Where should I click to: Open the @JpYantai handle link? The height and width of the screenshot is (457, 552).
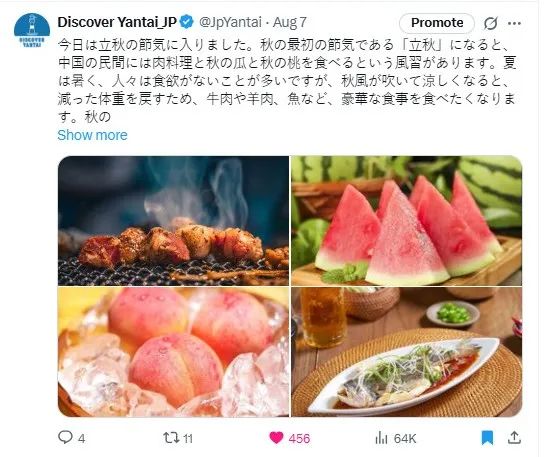click(x=230, y=23)
